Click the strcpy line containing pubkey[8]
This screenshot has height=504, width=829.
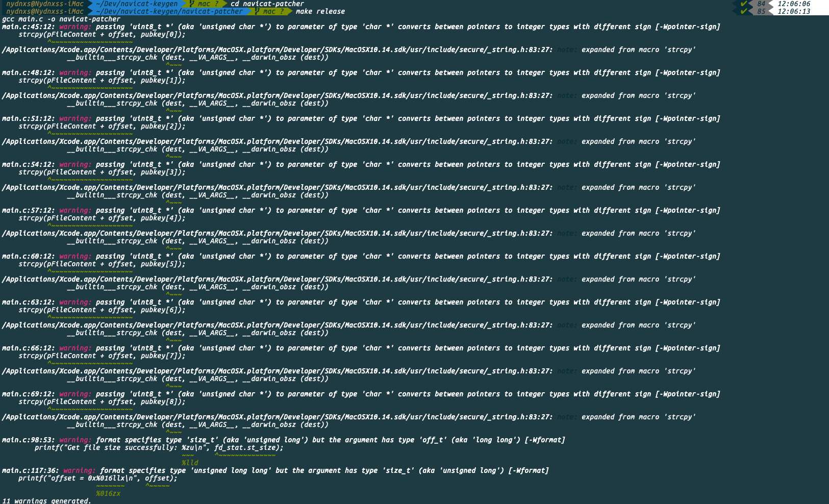[x=102, y=401]
